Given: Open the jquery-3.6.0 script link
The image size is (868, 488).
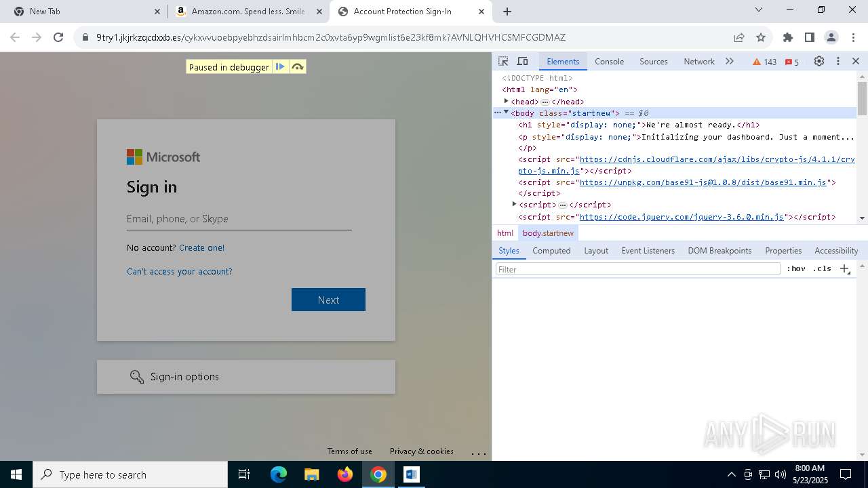Looking at the screenshot, I should coord(682,217).
